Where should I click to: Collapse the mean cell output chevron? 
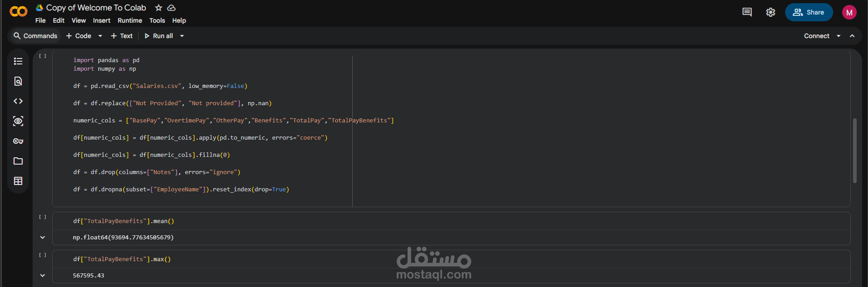click(43, 237)
